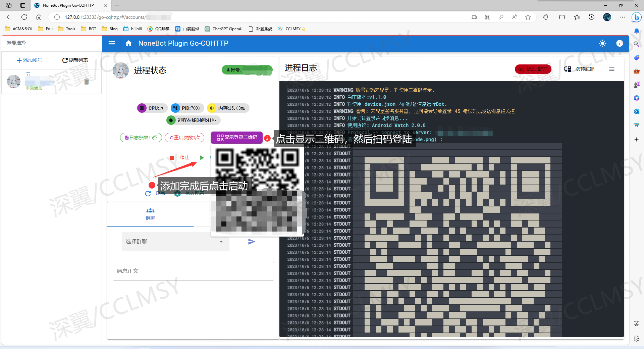This screenshot has height=349, width=644.
Task: Click 显示登录二维码 button
Action: coord(237,137)
